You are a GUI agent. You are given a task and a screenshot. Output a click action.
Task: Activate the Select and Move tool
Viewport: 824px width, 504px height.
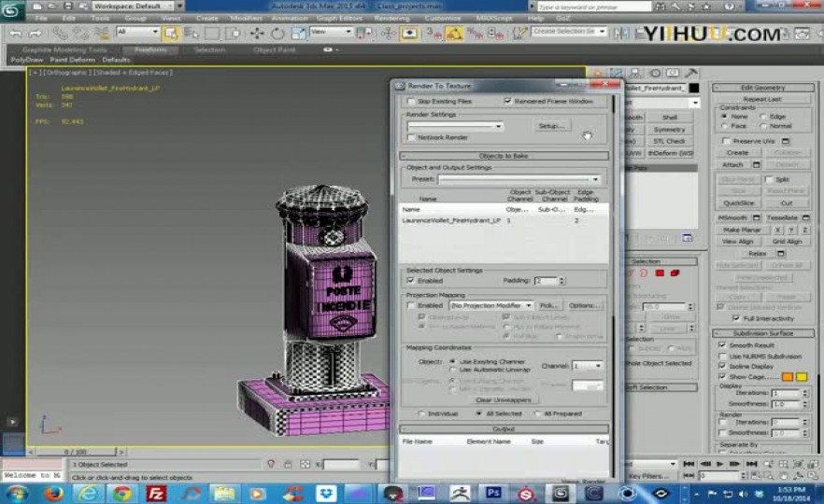257,34
